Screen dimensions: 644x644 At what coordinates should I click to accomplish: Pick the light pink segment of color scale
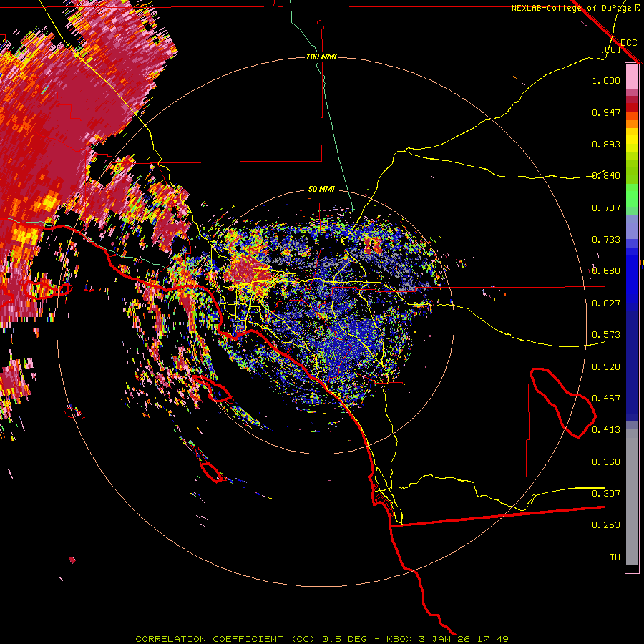click(x=632, y=77)
